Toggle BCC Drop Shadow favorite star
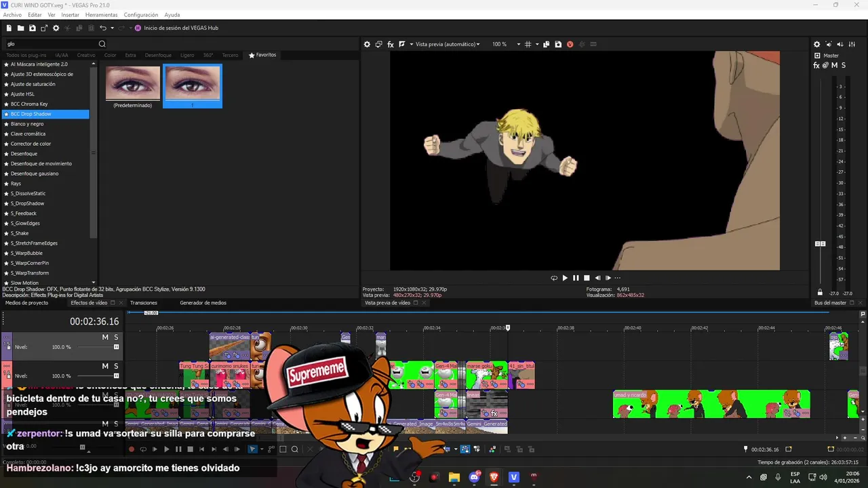 [6, 114]
